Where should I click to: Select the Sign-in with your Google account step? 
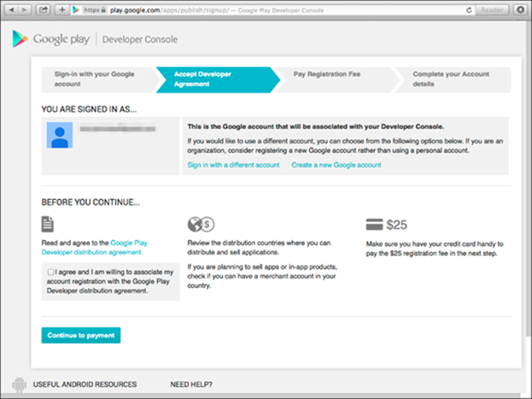[x=97, y=79]
